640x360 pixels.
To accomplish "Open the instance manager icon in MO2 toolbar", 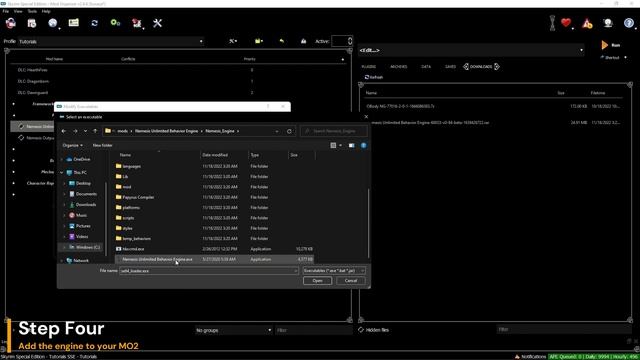I will click(11, 23).
